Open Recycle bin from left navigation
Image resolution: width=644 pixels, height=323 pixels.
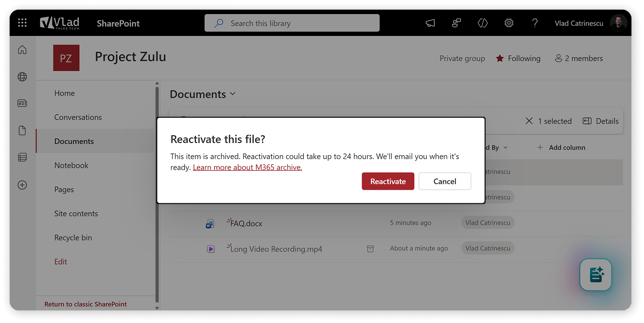pyautogui.click(x=73, y=237)
